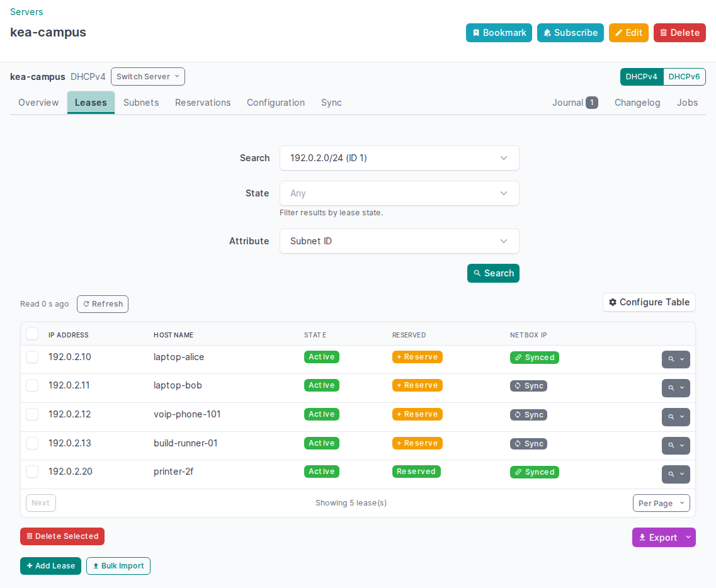Open the Changelog tab
This screenshot has height=588, width=716.
pyautogui.click(x=637, y=103)
